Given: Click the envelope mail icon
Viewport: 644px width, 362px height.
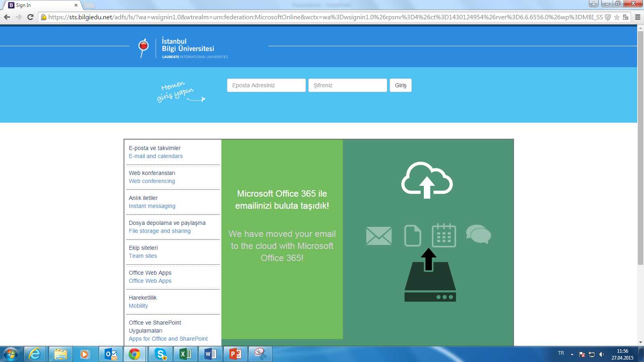Looking at the screenshot, I should tap(379, 236).
